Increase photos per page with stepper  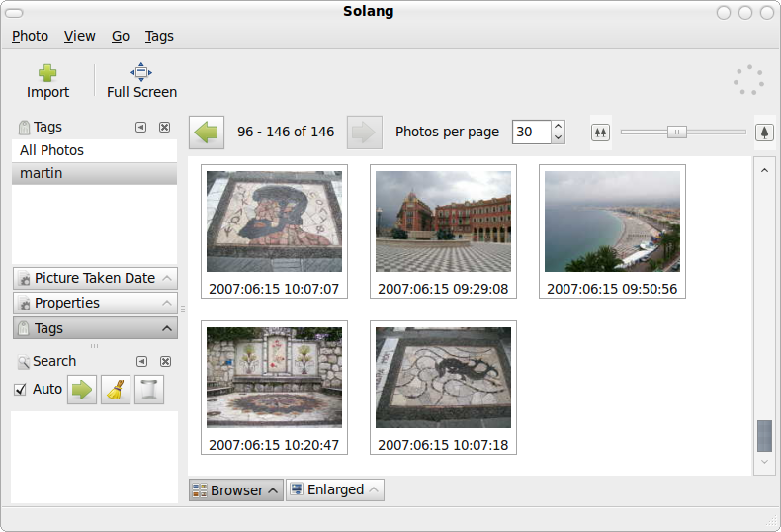point(559,126)
